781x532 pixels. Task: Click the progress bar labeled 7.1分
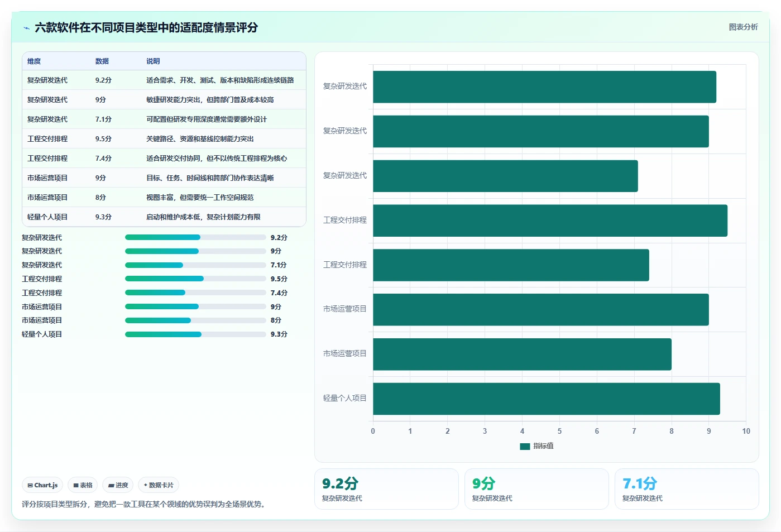pos(195,265)
